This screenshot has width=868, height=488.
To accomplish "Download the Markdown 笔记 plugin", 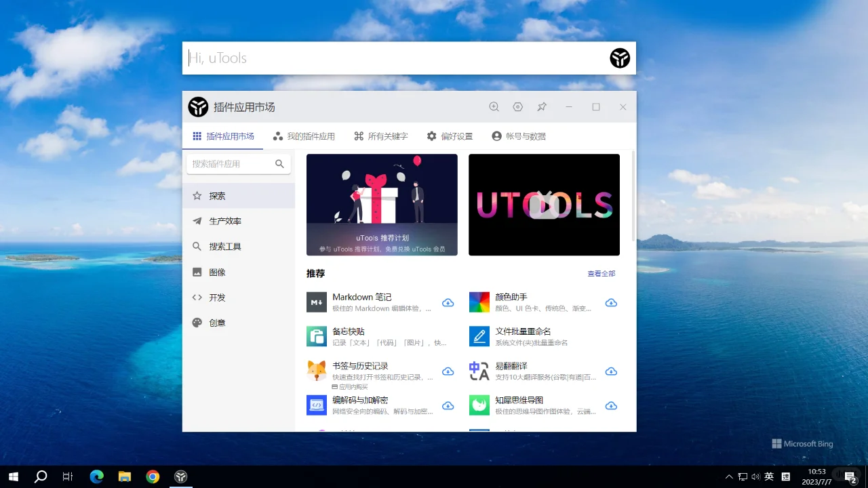I will [x=448, y=303].
